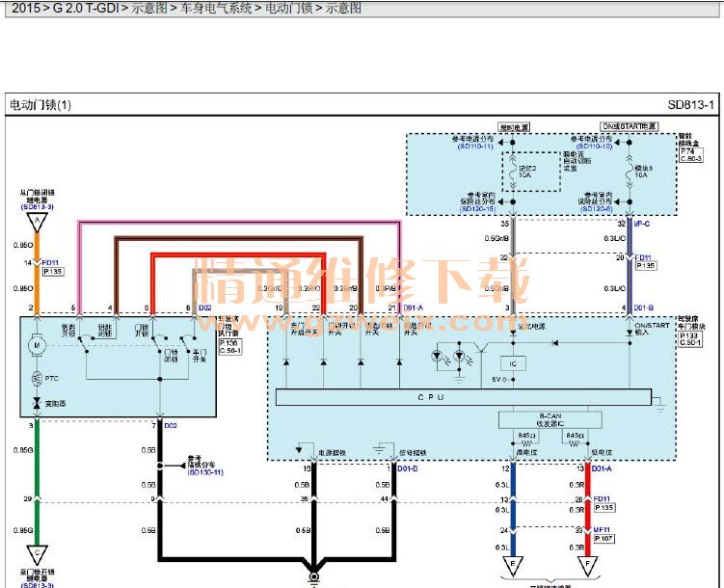The height and width of the screenshot is (588, 724).
Task: Select the PTC thermistor symbol
Action: click(x=37, y=379)
